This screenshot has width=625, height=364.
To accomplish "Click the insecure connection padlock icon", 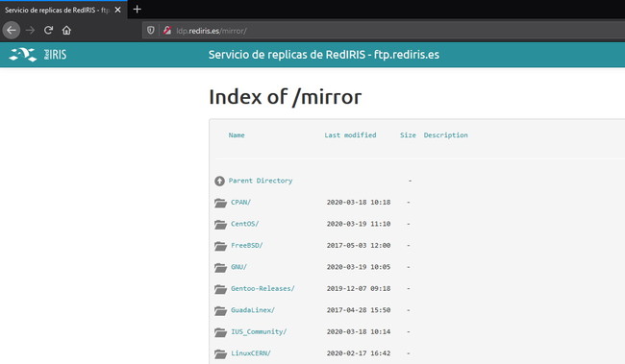I will point(167,31).
